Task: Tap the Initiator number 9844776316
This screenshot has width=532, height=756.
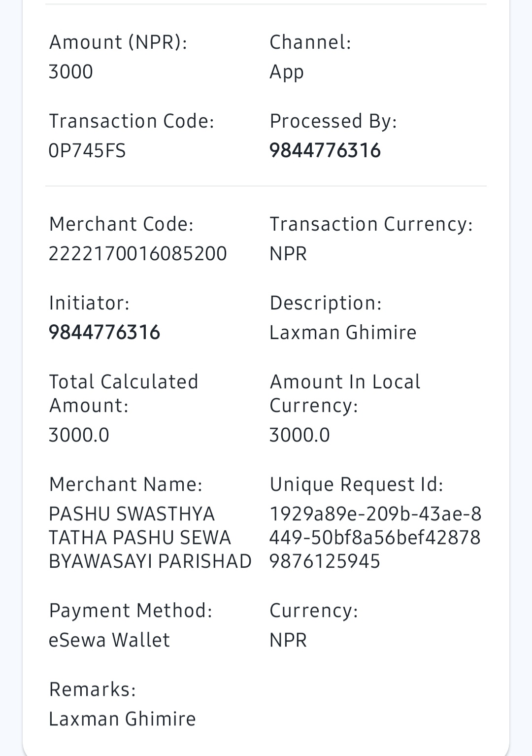Action: (x=104, y=332)
